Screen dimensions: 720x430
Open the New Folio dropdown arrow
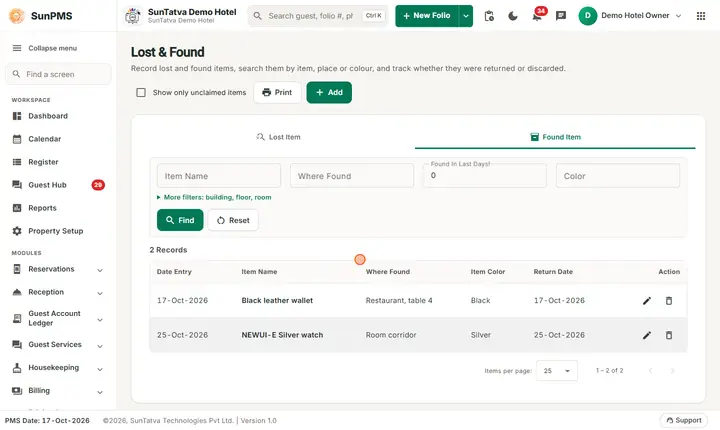[466, 16]
